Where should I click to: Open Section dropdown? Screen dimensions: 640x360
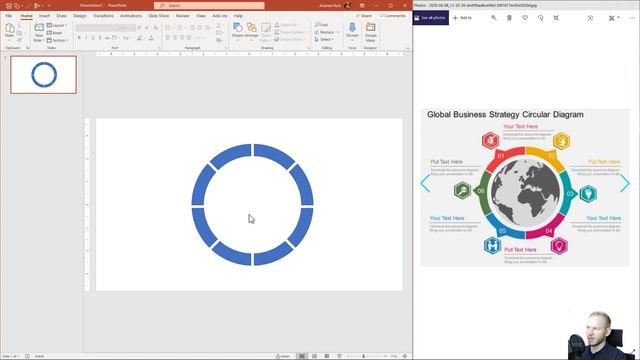tap(58, 40)
